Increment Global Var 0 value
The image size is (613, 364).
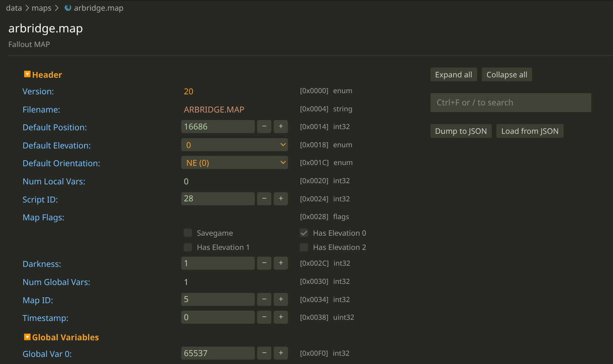(x=281, y=353)
